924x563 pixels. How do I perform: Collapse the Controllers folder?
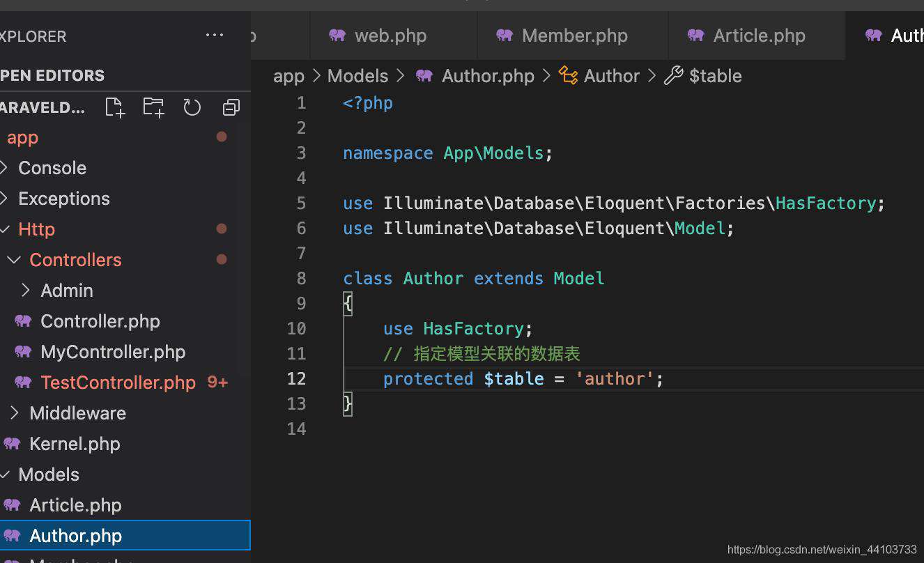tap(14, 260)
